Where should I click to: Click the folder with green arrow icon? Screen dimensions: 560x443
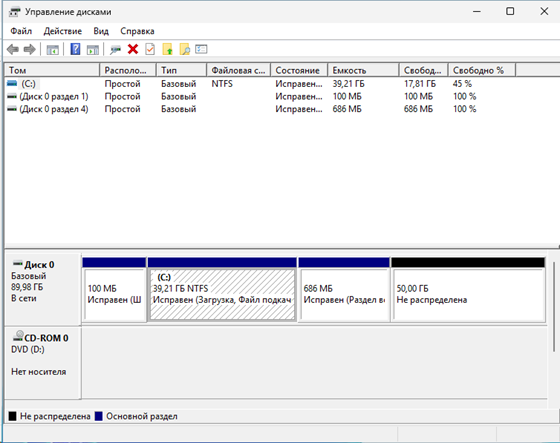[x=167, y=49]
